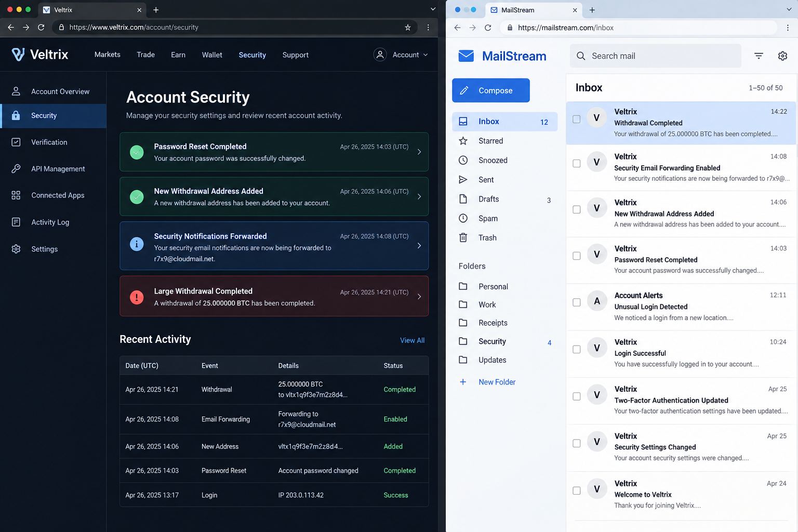Open MailStream settings gear icon
Screen dimensions: 798x532
click(782, 56)
